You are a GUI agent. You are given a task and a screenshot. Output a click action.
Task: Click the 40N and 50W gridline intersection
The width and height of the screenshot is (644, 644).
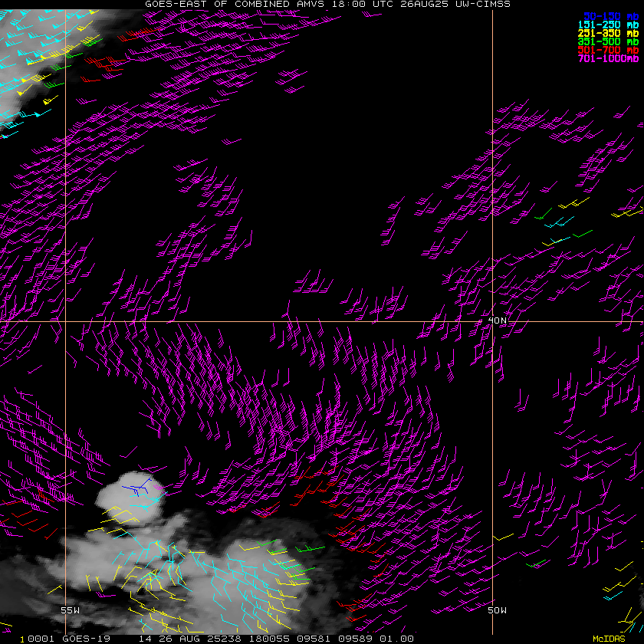coord(492,321)
